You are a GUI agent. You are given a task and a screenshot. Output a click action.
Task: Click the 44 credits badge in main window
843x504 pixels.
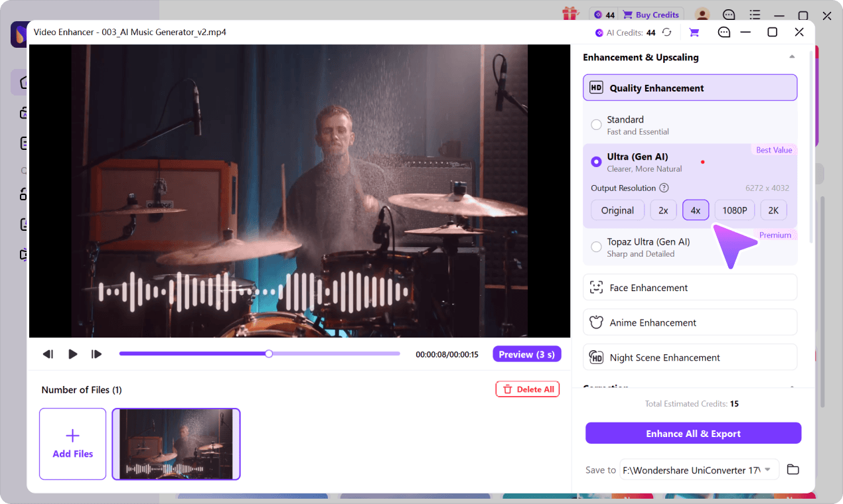(x=603, y=15)
